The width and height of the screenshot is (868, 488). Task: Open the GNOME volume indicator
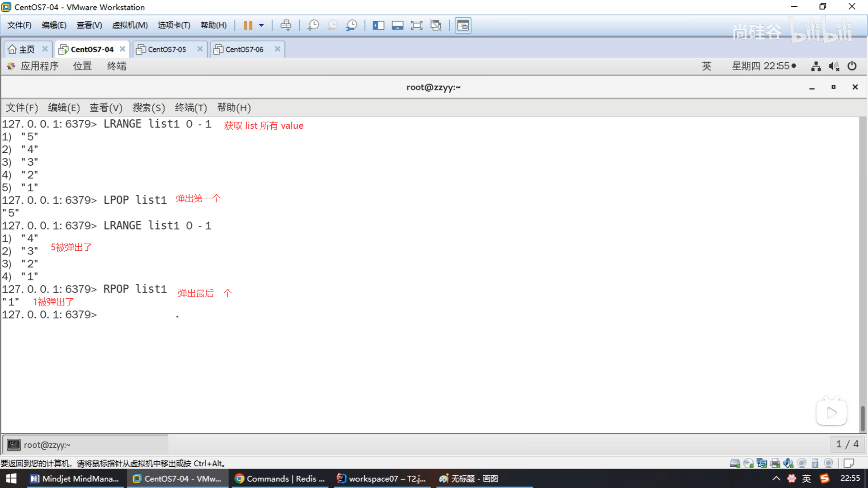tap(834, 66)
